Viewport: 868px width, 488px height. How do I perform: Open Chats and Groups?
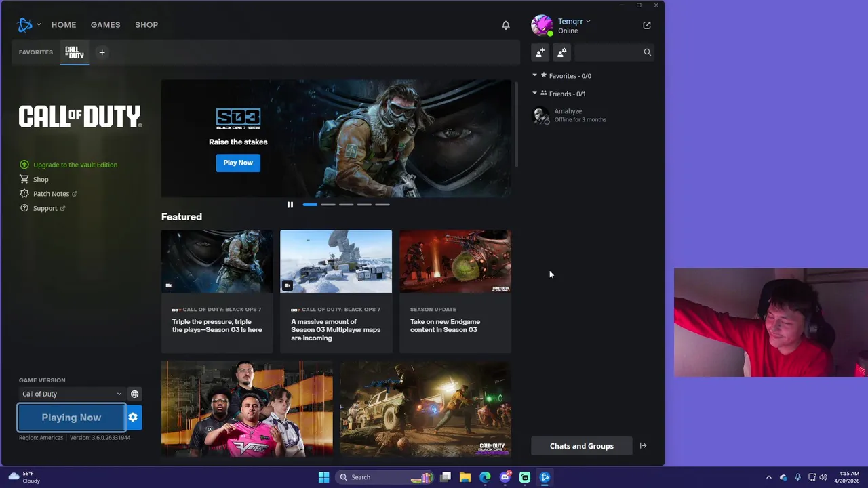(581, 446)
